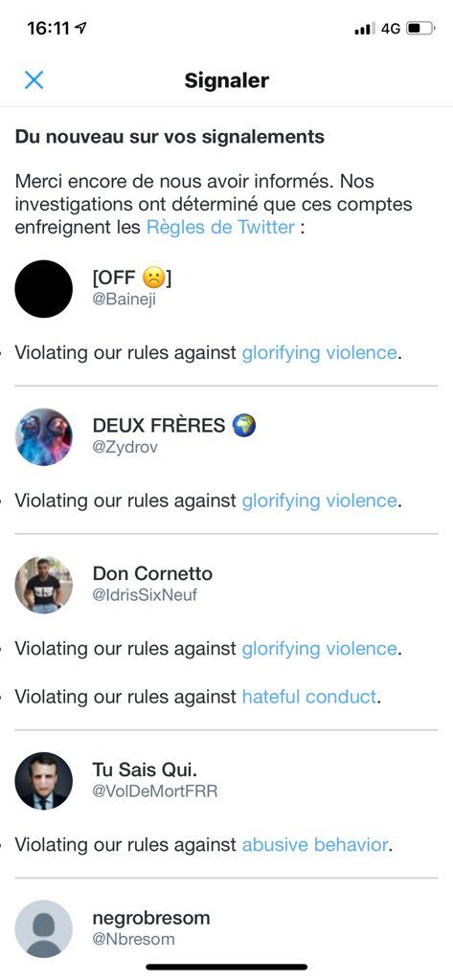Tap the location arrow next to time

pyautogui.click(x=80, y=28)
